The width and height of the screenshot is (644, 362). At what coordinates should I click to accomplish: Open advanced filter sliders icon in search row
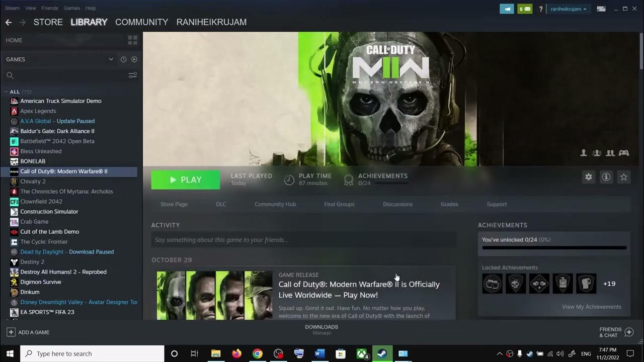point(133,75)
